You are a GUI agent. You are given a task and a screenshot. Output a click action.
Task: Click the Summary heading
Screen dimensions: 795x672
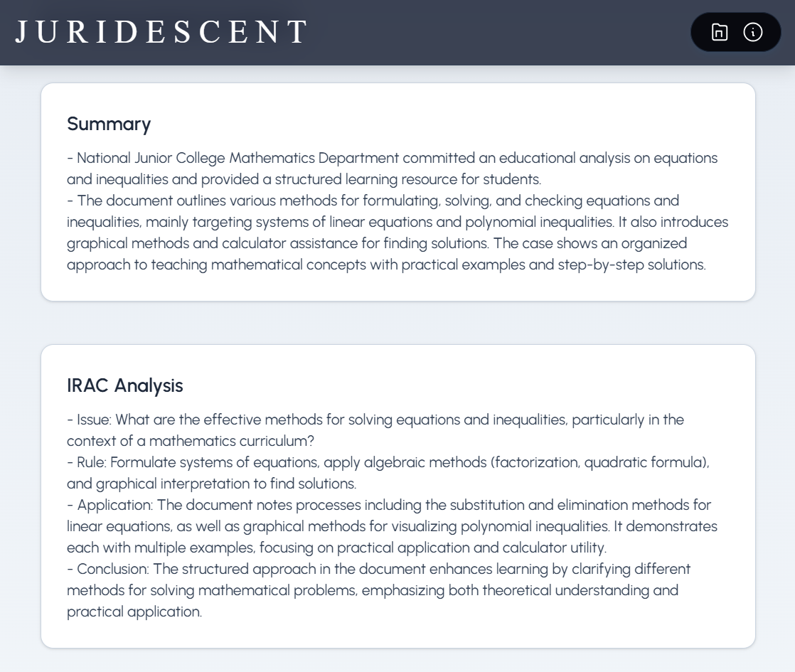pos(109,124)
